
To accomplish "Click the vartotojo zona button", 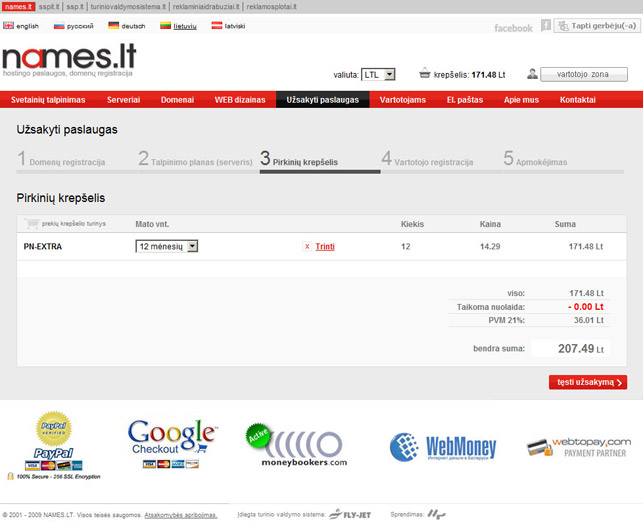I will [584, 74].
